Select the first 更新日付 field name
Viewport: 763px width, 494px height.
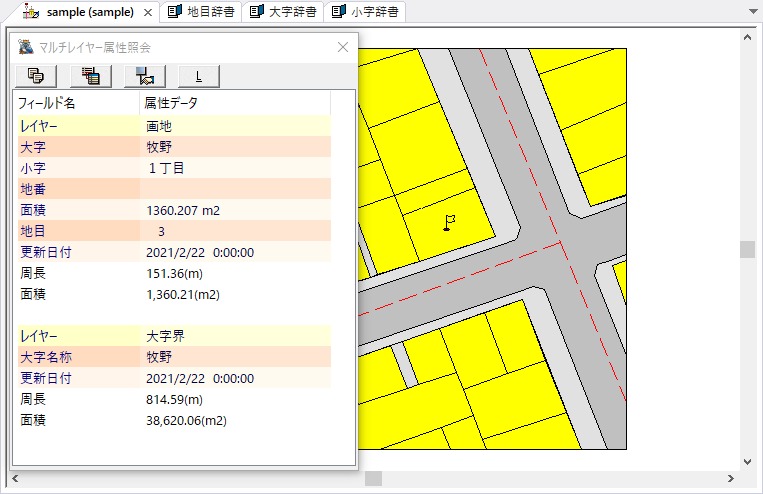tap(46, 252)
